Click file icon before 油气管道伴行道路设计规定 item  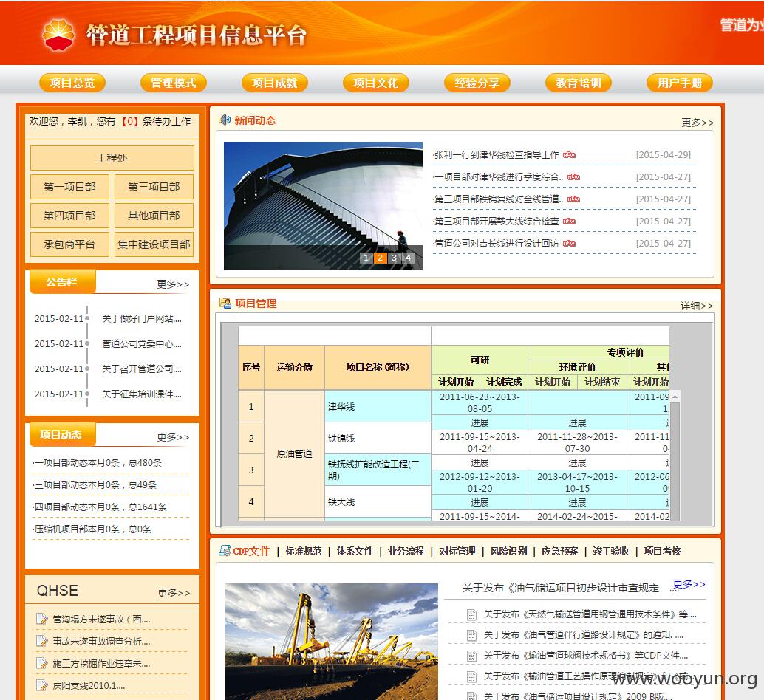click(471, 635)
